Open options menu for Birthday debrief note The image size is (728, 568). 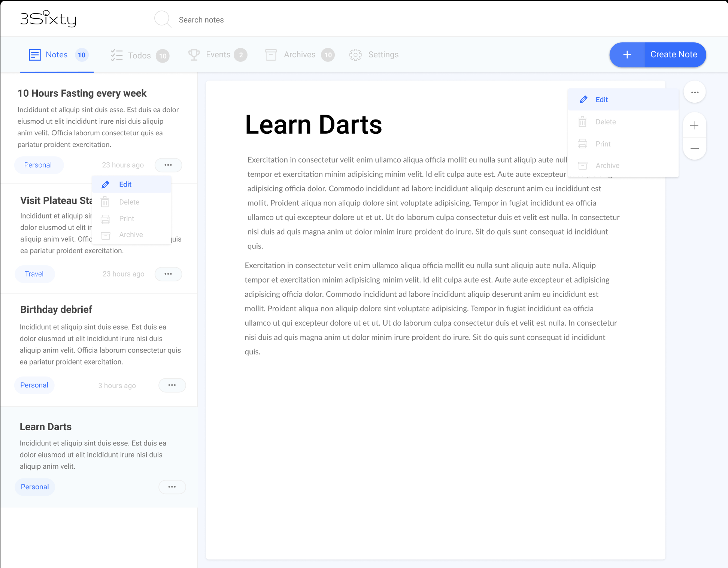pyautogui.click(x=172, y=385)
